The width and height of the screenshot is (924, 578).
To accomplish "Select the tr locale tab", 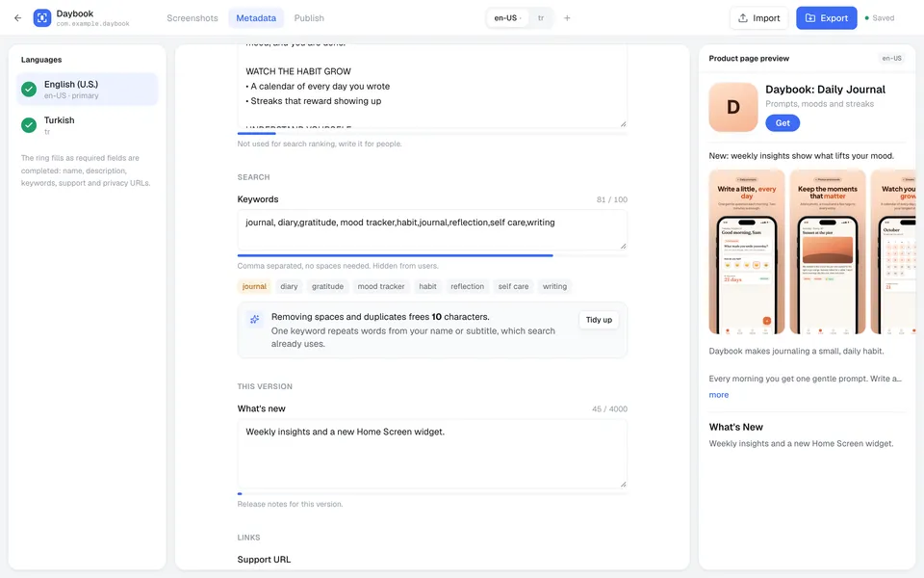I will [x=541, y=17].
